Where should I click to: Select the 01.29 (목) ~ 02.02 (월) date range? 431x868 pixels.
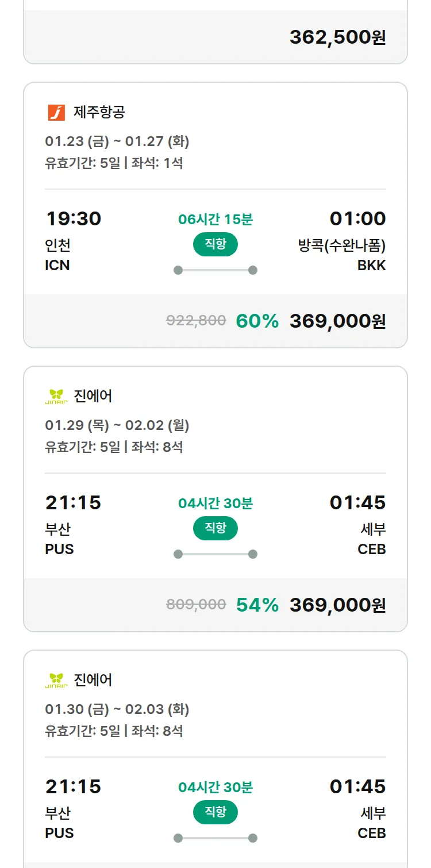pos(117,425)
